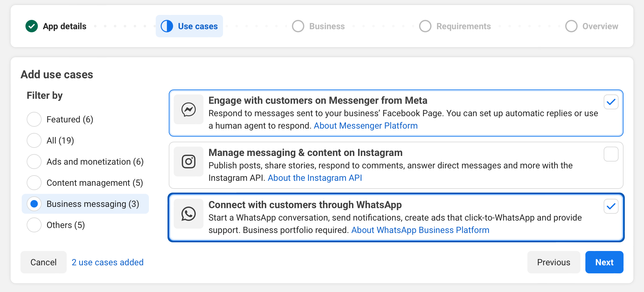Select the All (19) filter
The width and height of the screenshot is (644, 292).
point(34,140)
